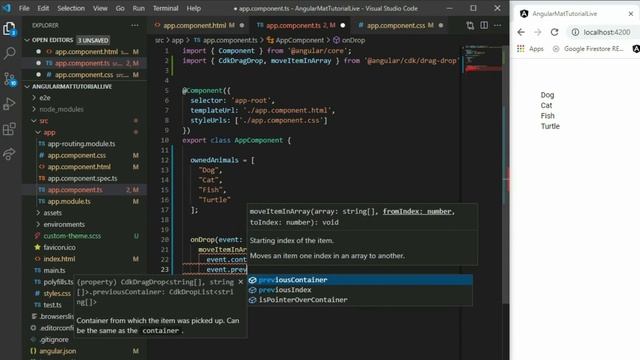The height and width of the screenshot is (360, 640).
Task: Open the Run and Debug view
Action: coord(9,104)
